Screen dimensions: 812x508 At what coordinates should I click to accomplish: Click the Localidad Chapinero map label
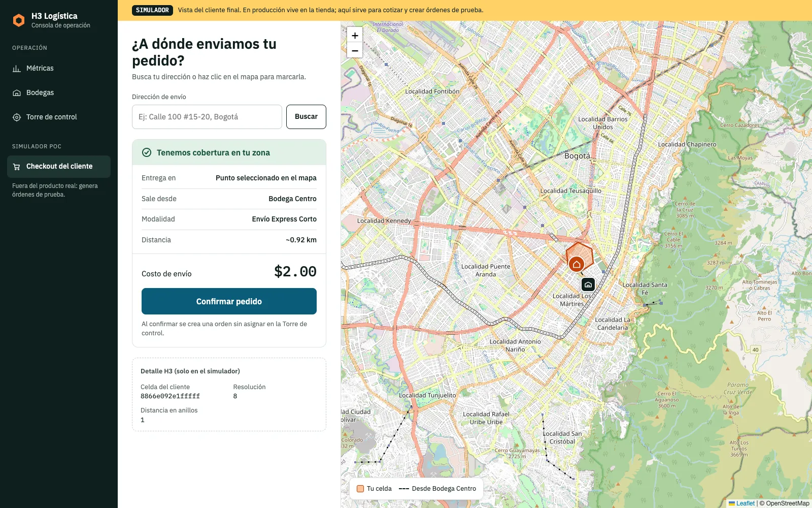pos(687,144)
